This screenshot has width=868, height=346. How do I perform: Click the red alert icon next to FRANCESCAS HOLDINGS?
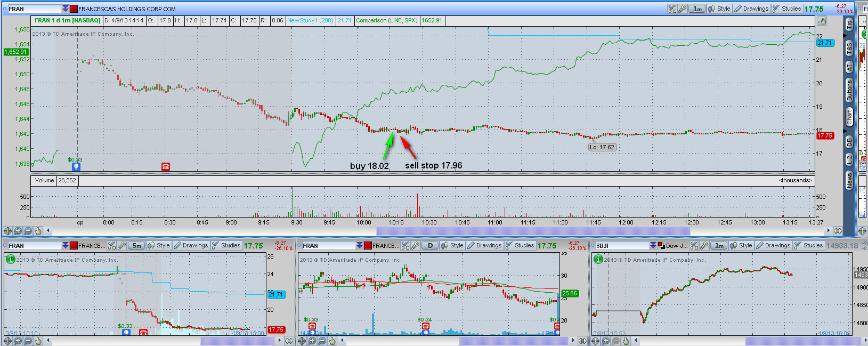pos(74,9)
